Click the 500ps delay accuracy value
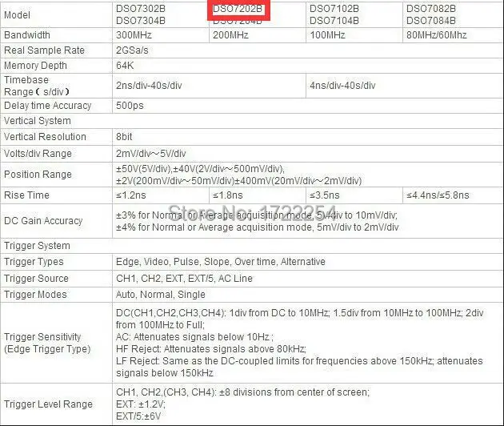 click(130, 106)
